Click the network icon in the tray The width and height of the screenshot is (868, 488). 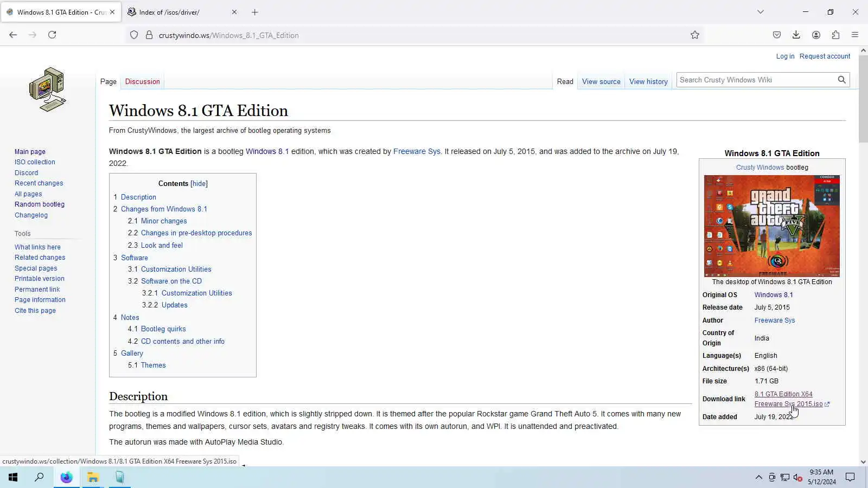(785, 477)
